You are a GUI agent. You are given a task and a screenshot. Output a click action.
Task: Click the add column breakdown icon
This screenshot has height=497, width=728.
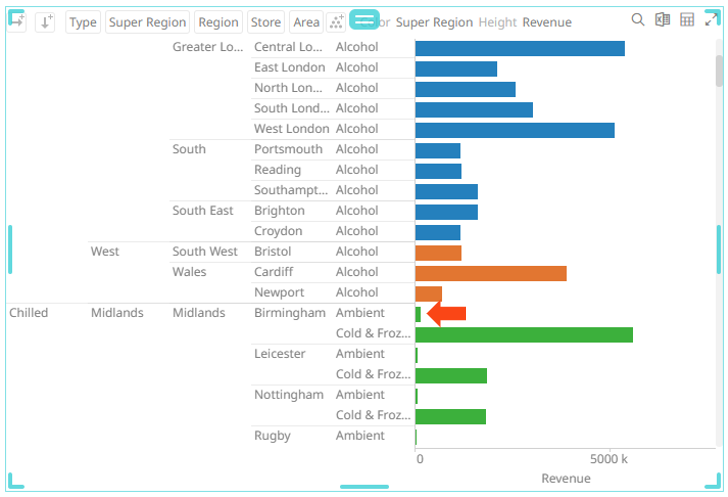coord(17,21)
